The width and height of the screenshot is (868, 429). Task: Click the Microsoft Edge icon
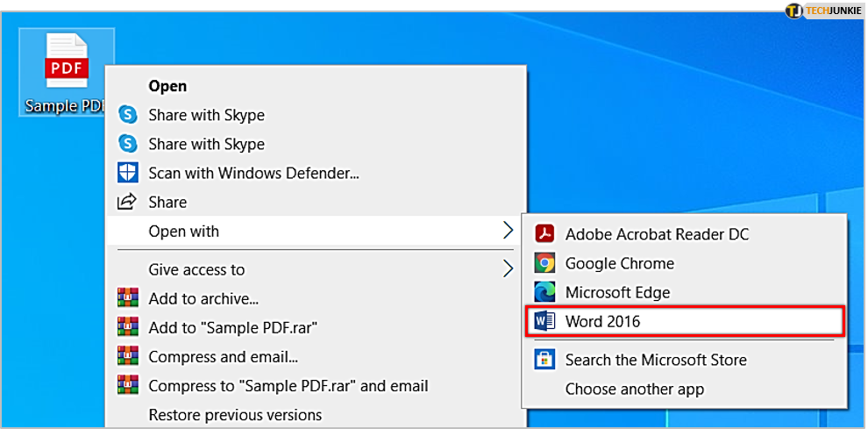545,292
